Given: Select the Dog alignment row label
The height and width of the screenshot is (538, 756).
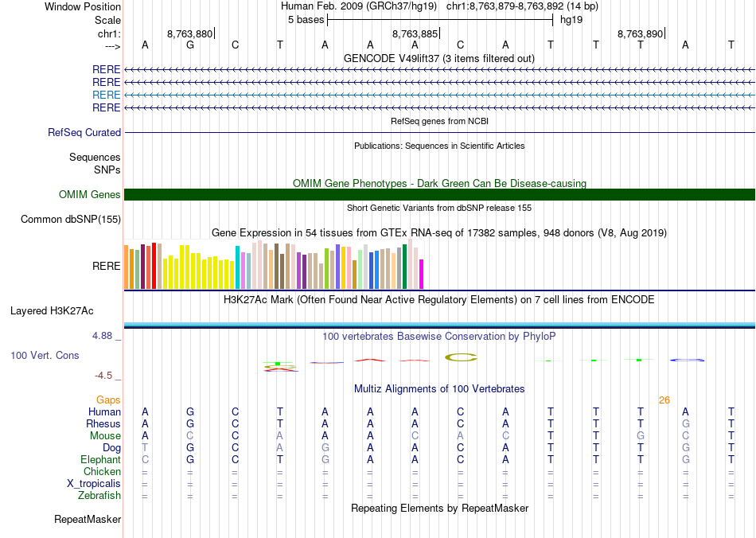Looking at the screenshot, I should point(111,448).
